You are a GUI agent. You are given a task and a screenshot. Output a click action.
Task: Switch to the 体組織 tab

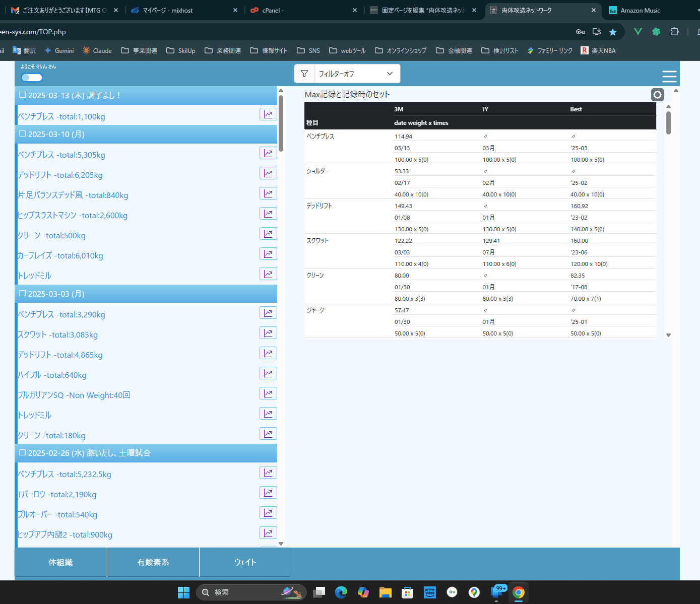click(60, 562)
